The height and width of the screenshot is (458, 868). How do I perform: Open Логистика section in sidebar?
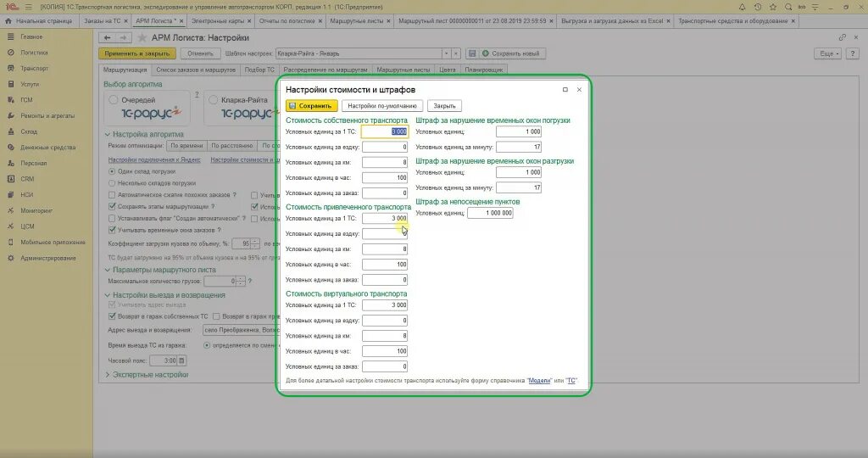click(x=34, y=53)
